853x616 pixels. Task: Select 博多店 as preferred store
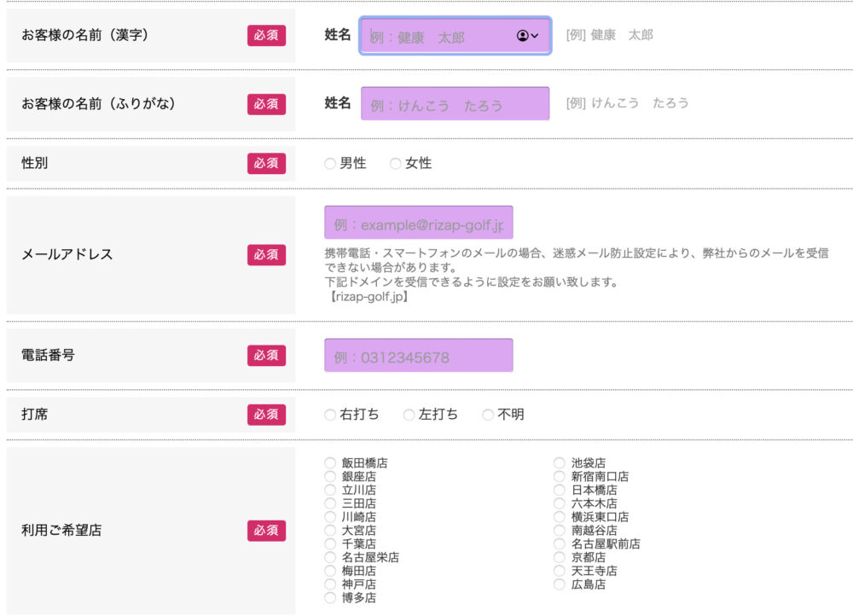[x=329, y=597]
